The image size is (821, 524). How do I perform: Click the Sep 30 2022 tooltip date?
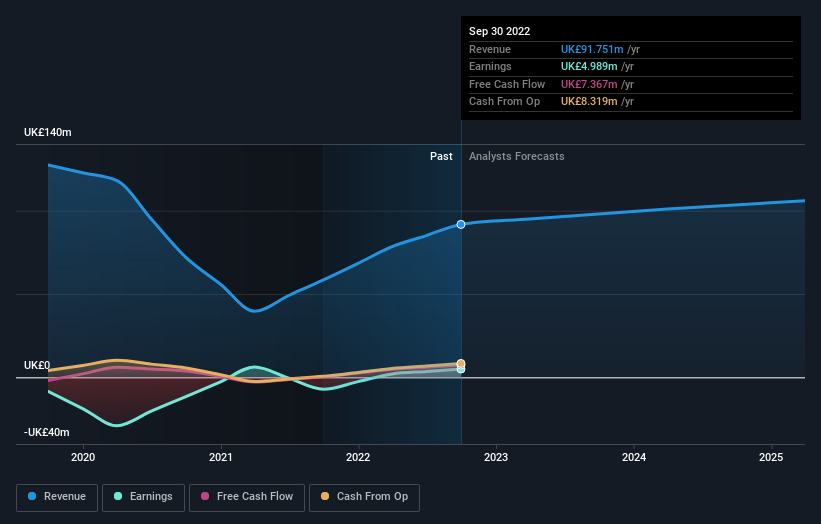tap(500, 31)
